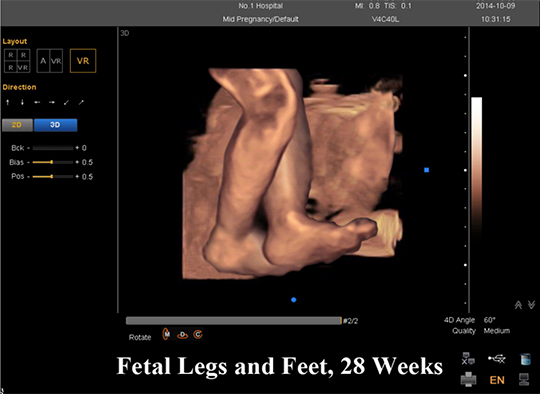Click the 2014-10-09 date display
540x394 pixels.
(496, 6)
